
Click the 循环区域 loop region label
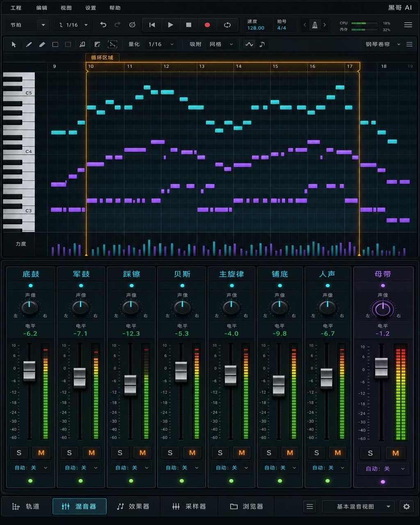click(x=102, y=57)
